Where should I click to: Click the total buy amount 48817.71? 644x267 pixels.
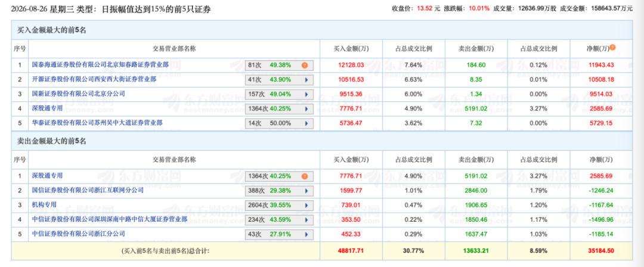pyautogui.click(x=351, y=250)
